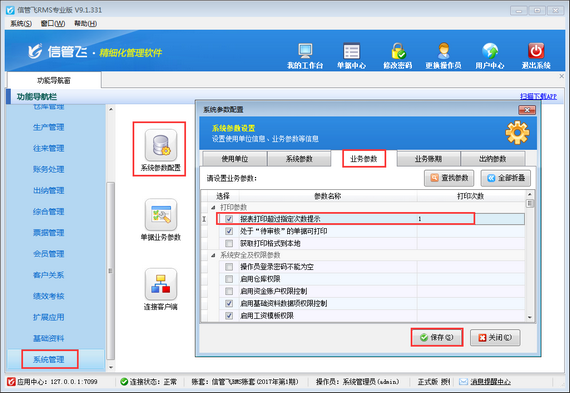Click 应用中心 icon in status bar
The width and height of the screenshot is (570, 393).
[x=12, y=382]
